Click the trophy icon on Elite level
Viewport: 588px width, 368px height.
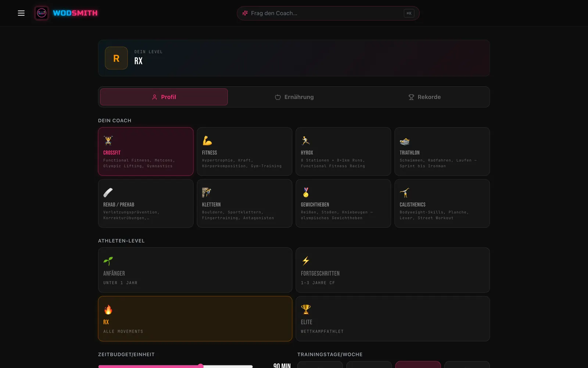pos(306,309)
